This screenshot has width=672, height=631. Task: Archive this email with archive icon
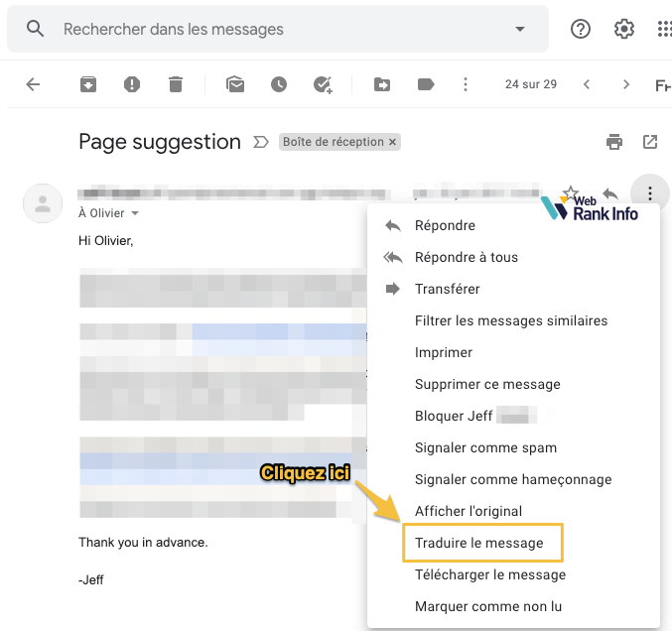pos(88,84)
